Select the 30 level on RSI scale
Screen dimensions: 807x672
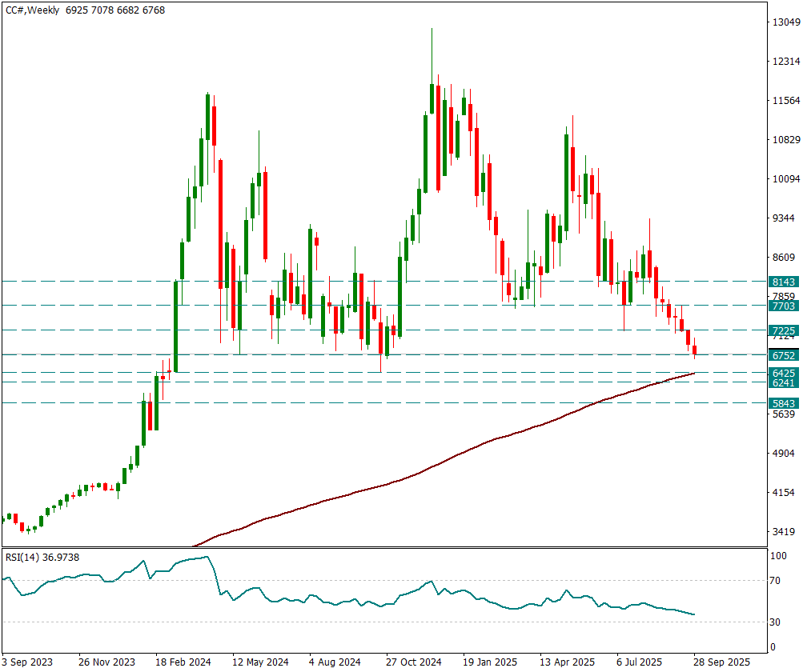point(775,622)
